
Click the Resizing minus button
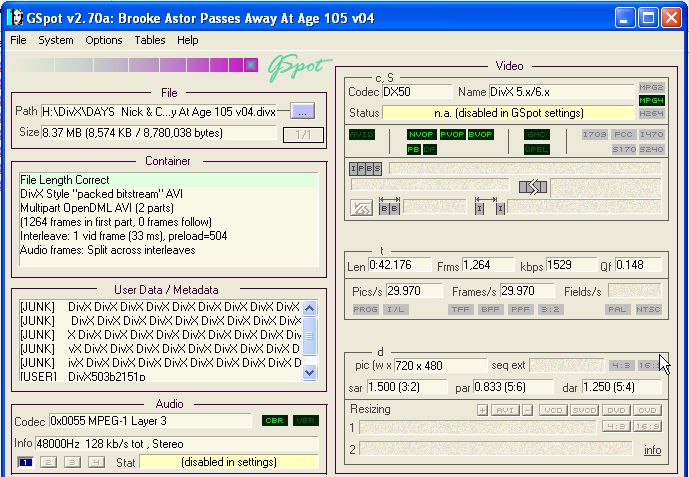[x=528, y=410]
